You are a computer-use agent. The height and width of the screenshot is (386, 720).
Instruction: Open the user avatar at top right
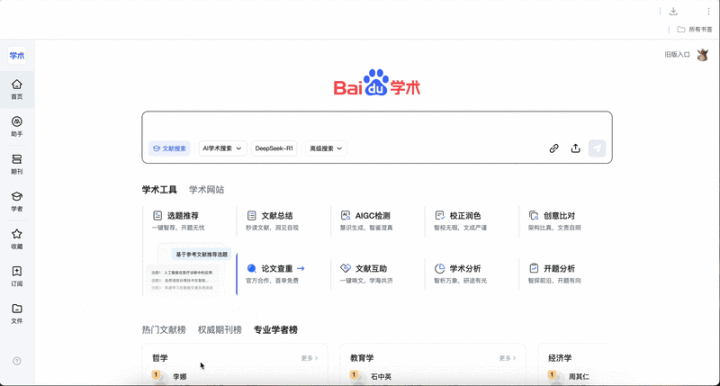tap(703, 55)
